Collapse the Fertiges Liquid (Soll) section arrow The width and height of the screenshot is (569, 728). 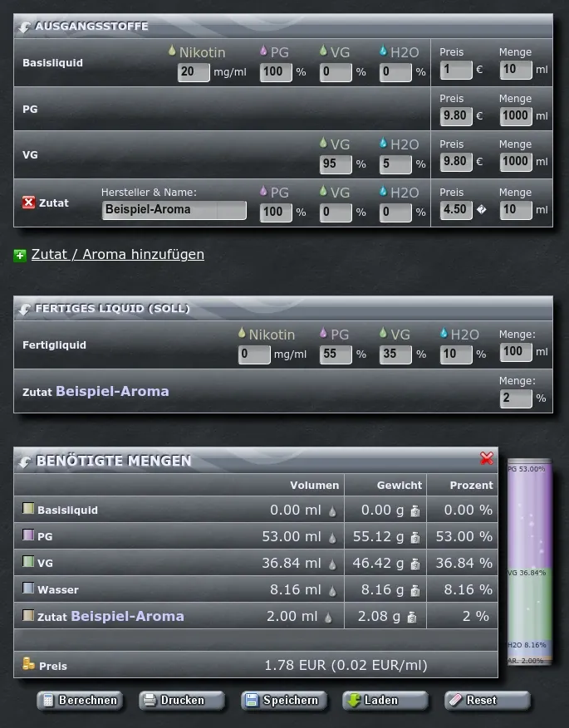click(24, 309)
